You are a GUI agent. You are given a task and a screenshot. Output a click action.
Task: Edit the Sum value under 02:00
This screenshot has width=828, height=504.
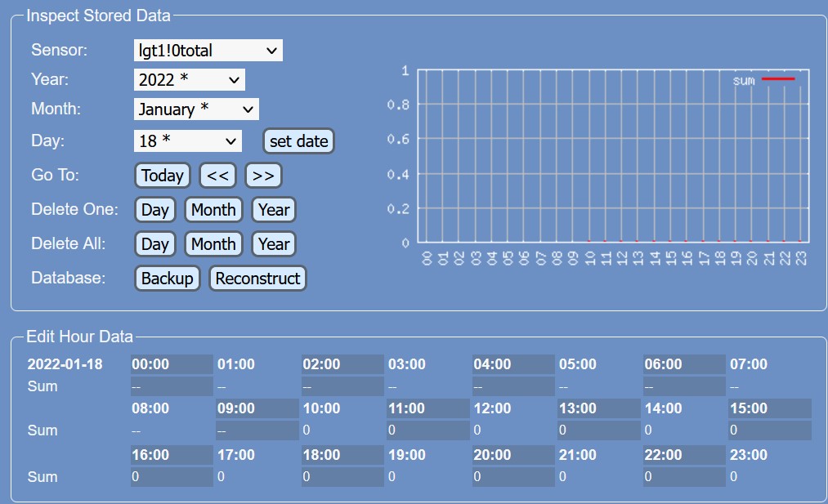(342, 386)
